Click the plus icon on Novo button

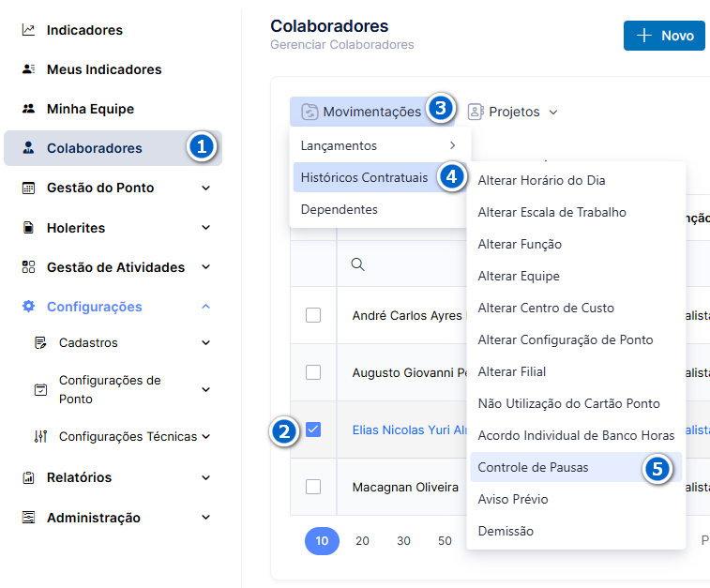click(x=644, y=36)
